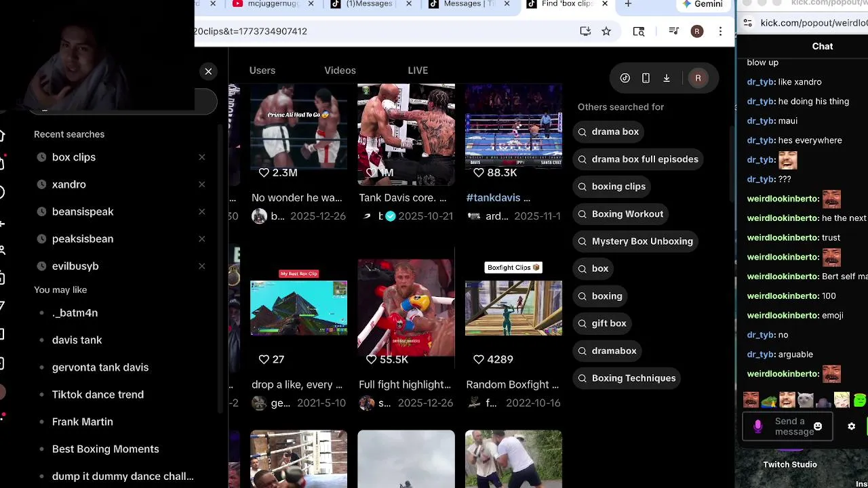Click the magnifier icon beside 'box'

582,269
